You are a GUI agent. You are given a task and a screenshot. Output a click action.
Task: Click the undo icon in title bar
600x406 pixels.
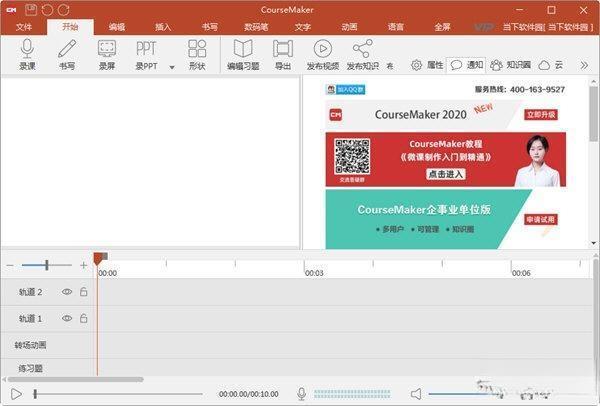(x=47, y=10)
